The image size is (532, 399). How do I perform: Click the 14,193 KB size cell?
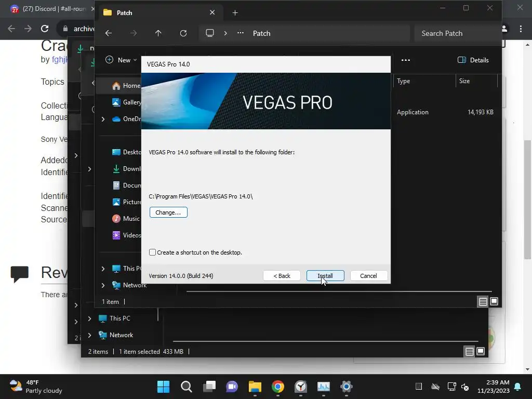(481, 112)
